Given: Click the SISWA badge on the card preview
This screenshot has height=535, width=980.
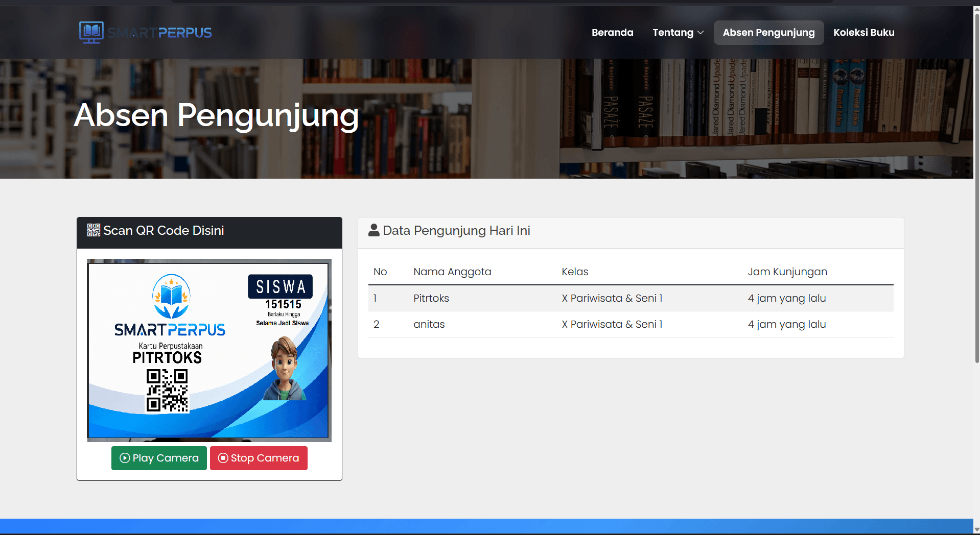Looking at the screenshot, I should tap(281, 286).
